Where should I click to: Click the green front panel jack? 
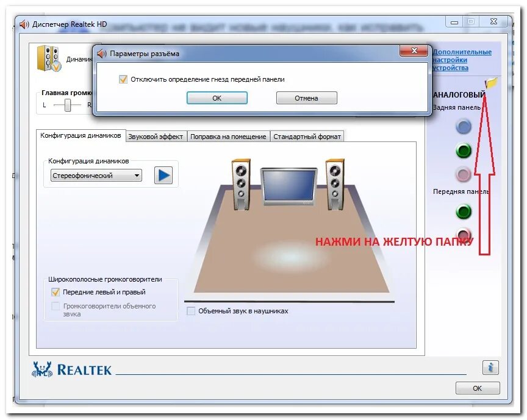pos(464,212)
